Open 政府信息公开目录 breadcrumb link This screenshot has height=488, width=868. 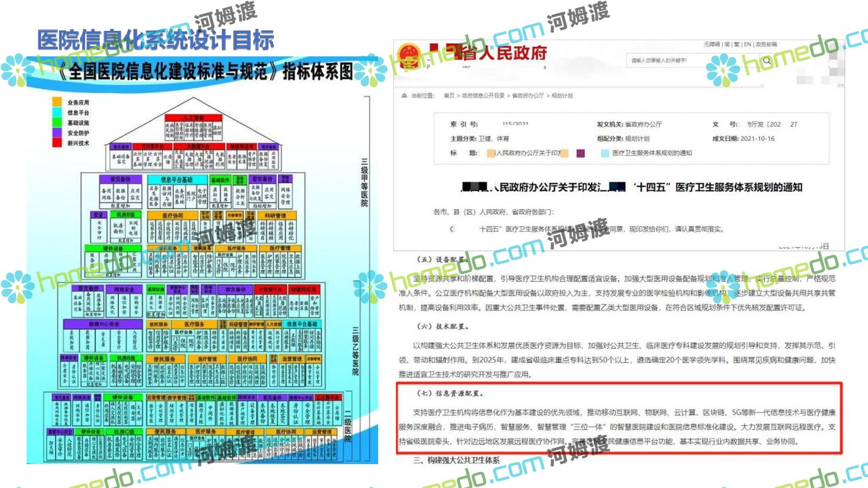483,95
